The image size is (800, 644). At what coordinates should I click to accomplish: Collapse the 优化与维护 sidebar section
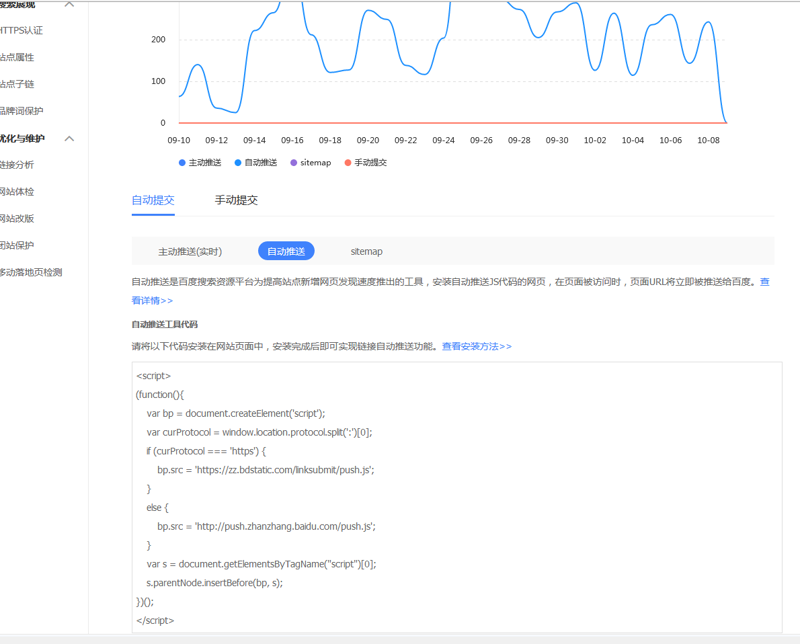tap(69, 138)
